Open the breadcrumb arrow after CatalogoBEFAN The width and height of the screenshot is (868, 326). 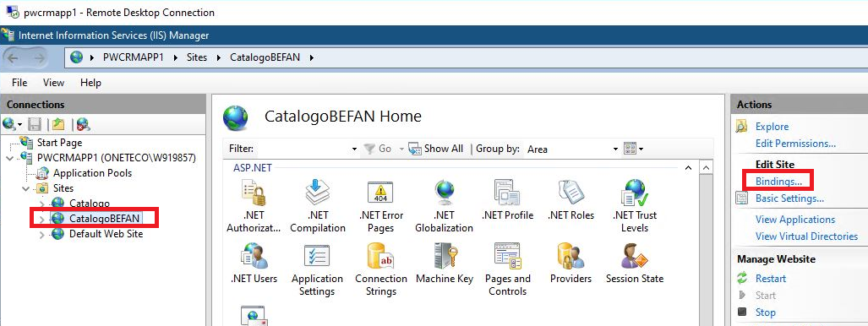[x=311, y=57]
